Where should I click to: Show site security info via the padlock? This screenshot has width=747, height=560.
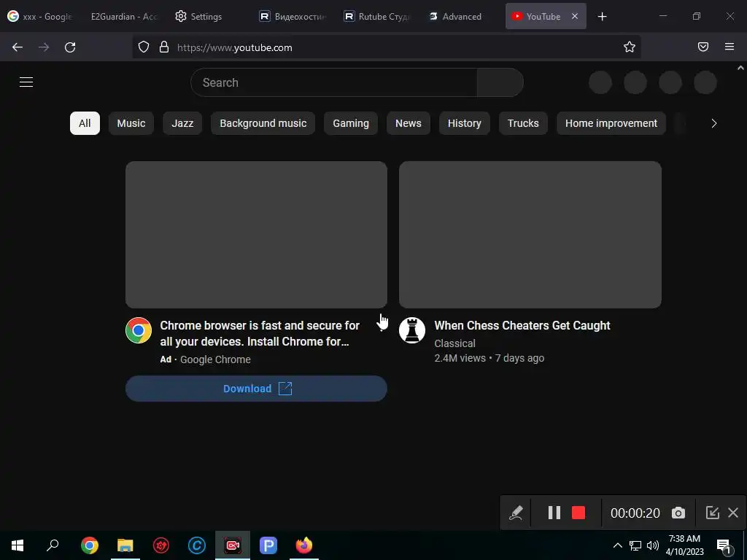164,47
